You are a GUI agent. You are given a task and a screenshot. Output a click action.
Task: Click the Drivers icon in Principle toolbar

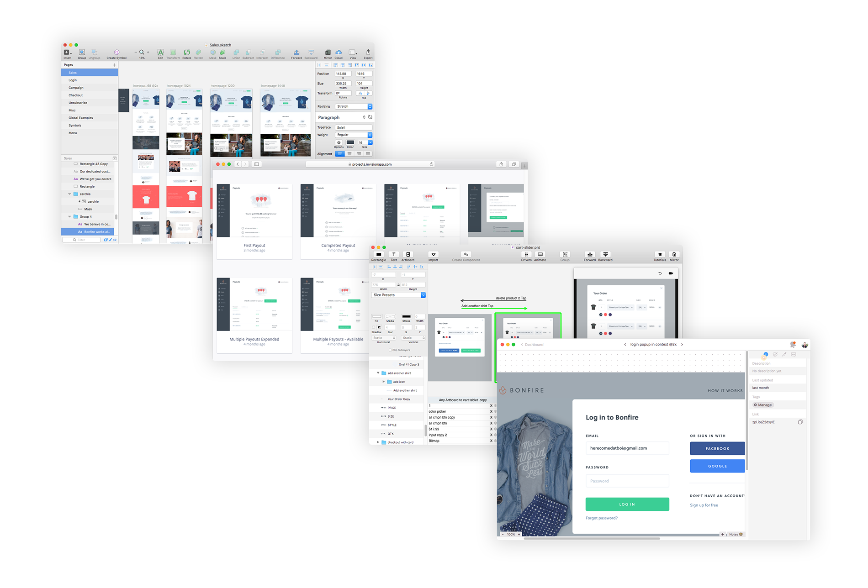coord(526,255)
